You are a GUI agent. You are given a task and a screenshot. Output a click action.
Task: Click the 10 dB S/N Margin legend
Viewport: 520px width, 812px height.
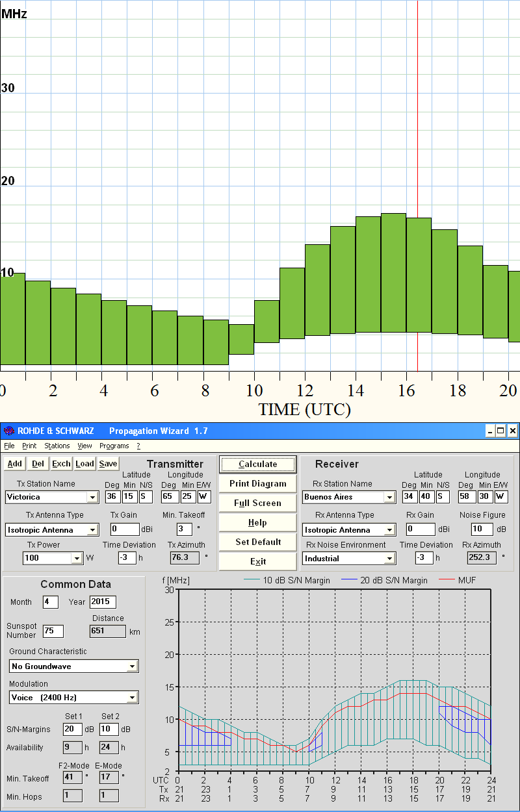coord(286,580)
